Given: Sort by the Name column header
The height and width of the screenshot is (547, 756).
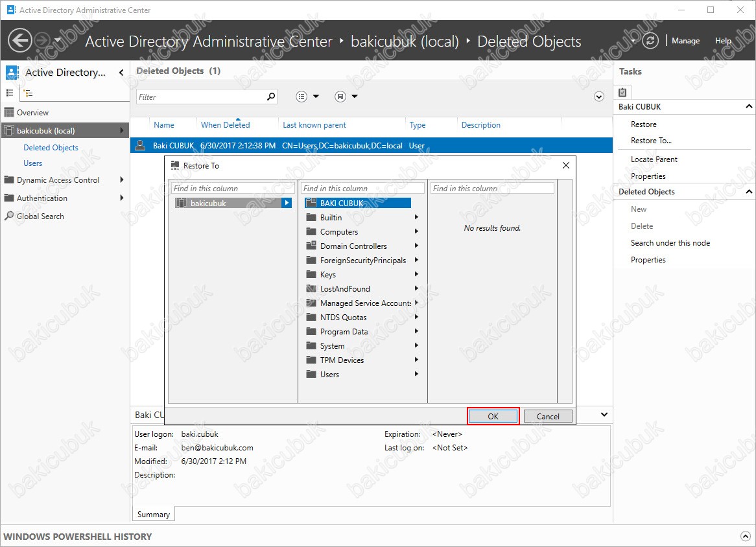Looking at the screenshot, I should coord(164,125).
